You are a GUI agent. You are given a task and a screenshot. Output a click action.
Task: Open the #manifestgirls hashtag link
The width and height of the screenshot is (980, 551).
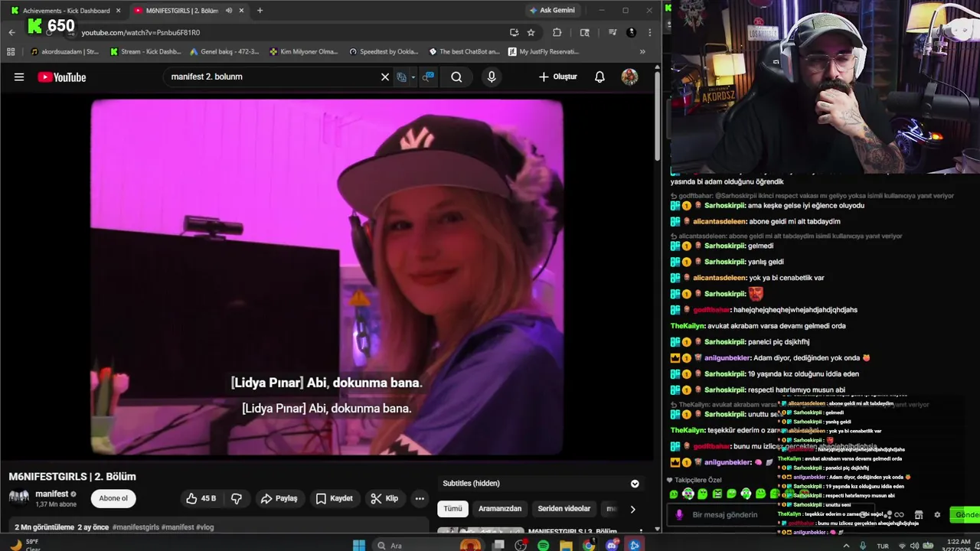pos(136,527)
